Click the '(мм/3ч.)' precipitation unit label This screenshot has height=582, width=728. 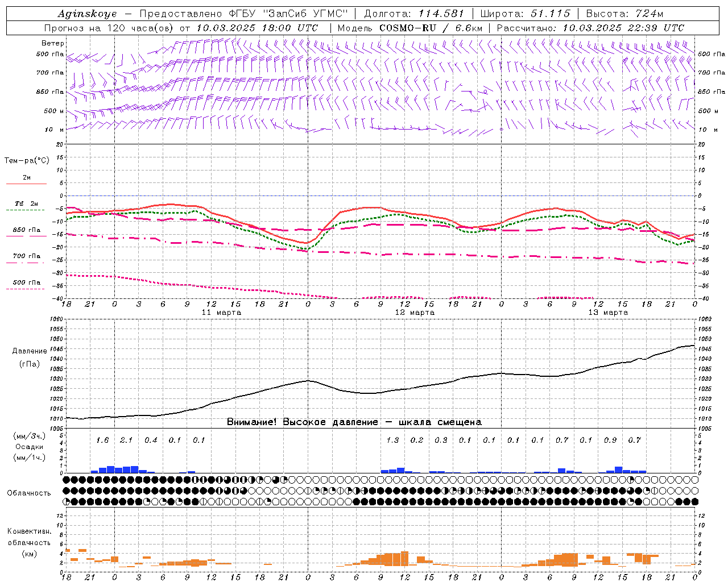pos(30,436)
